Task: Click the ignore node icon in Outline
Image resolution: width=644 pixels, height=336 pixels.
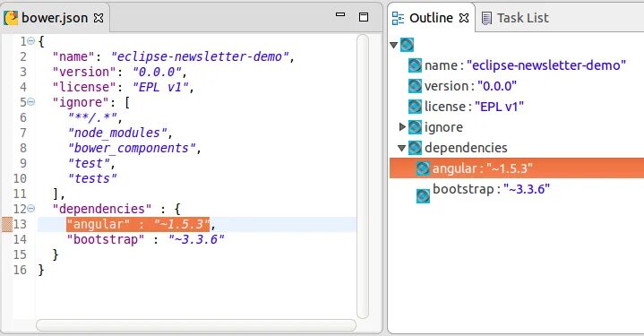Action: pyautogui.click(x=415, y=127)
